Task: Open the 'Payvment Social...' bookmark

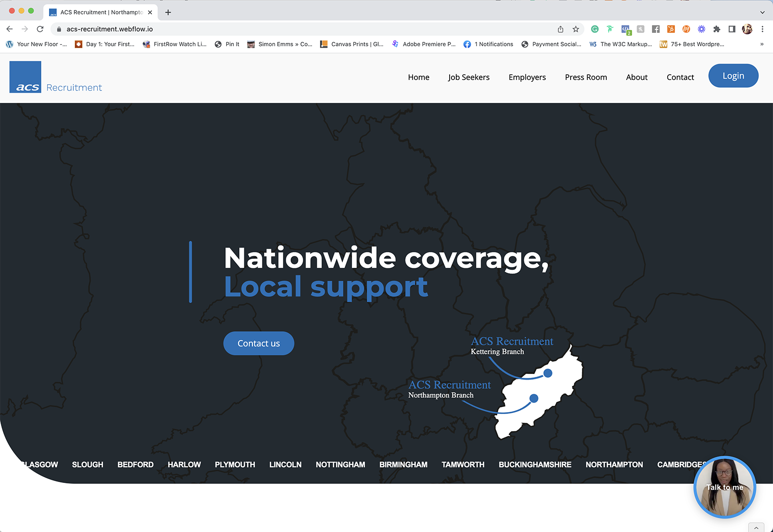Action: tap(551, 44)
